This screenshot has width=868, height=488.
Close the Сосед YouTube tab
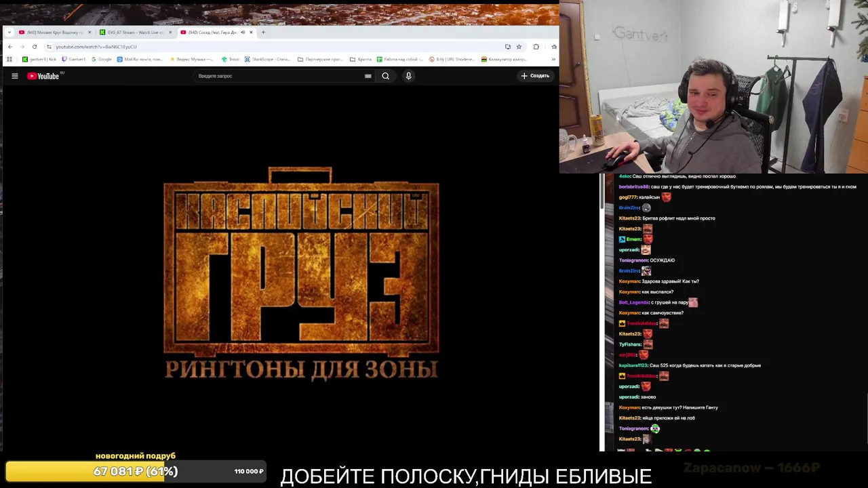click(251, 33)
